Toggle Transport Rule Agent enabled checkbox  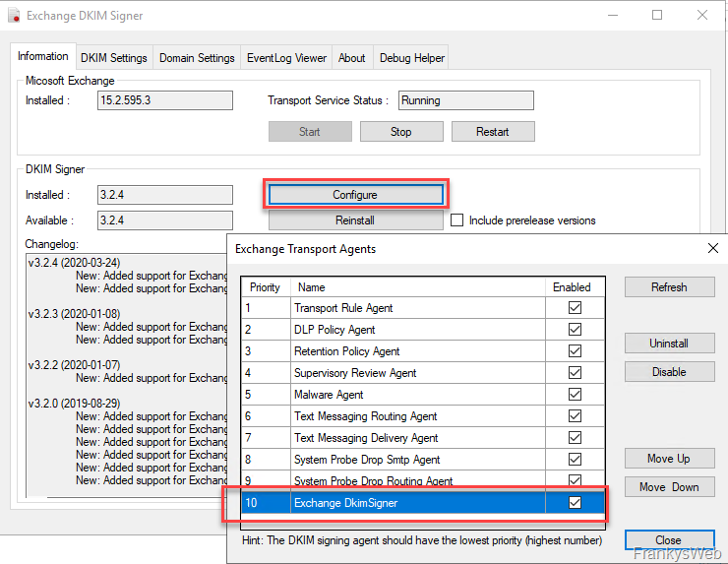tap(575, 308)
